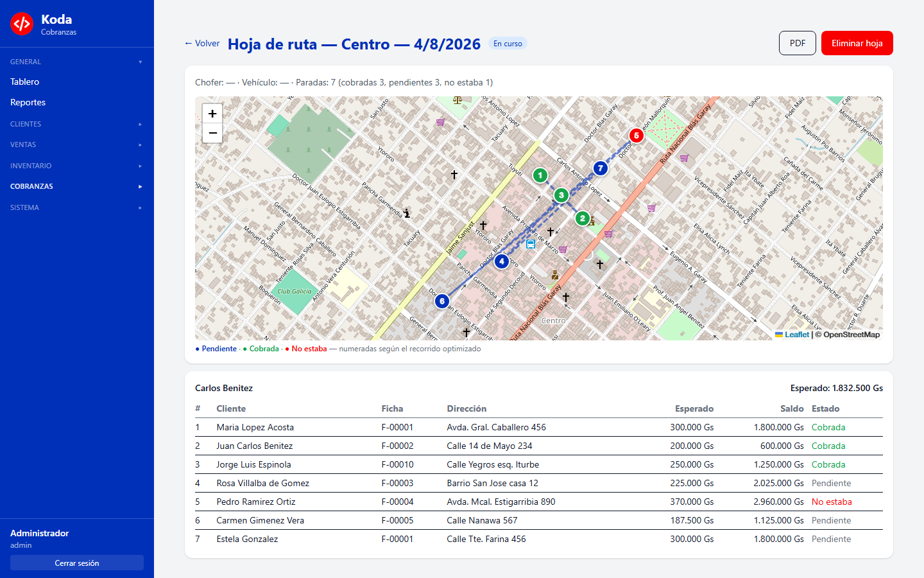The height and width of the screenshot is (578, 924).
Task: Click address Calle Yegros esq. Iturbe
Action: point(493,464)
